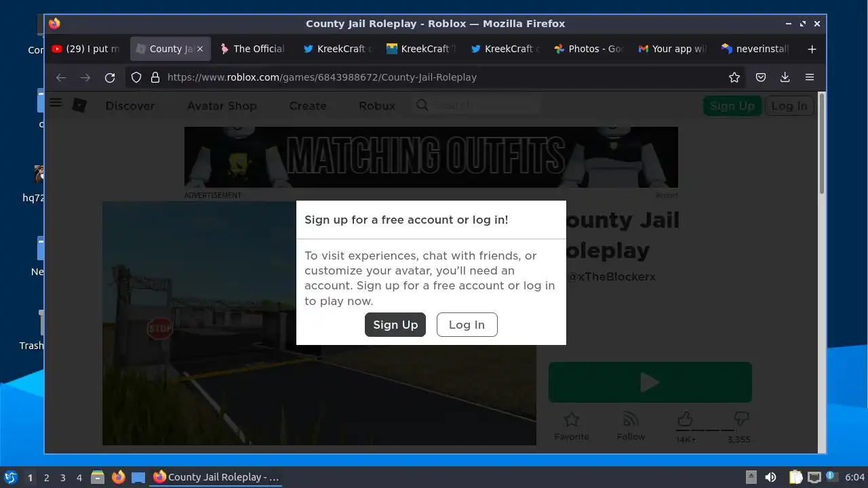Reload the current page
Viewport: 868px width, 488px height.
110,77
